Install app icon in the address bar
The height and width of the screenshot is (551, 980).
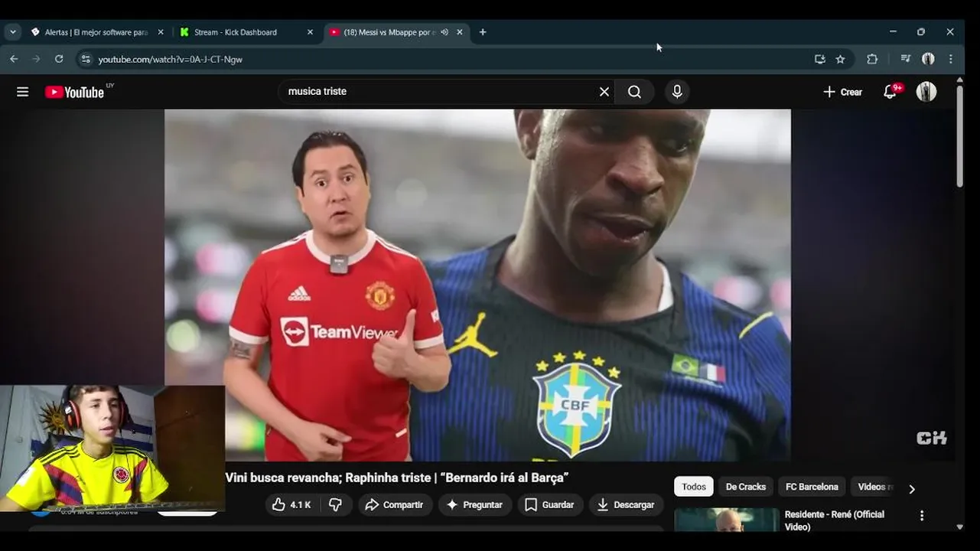(x=820, y=59)
